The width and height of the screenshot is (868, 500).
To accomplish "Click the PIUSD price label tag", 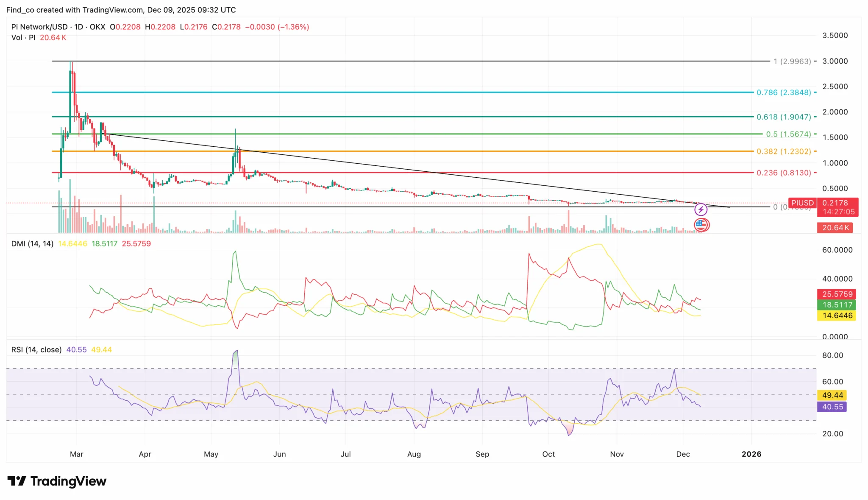I will (x=802, y=203).
